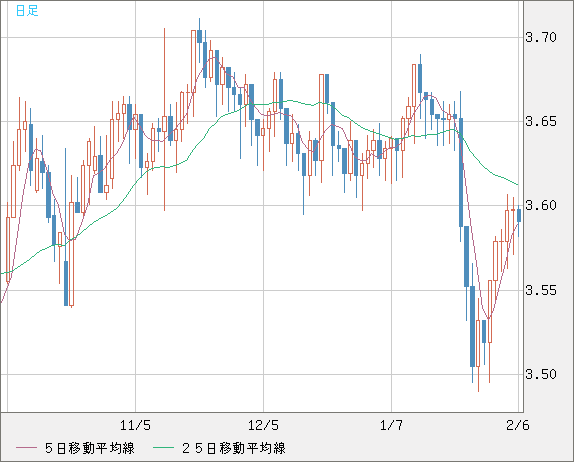Click the green 25-day average legend swatch
The image size is (574, 462).
(x=163, y=448)
